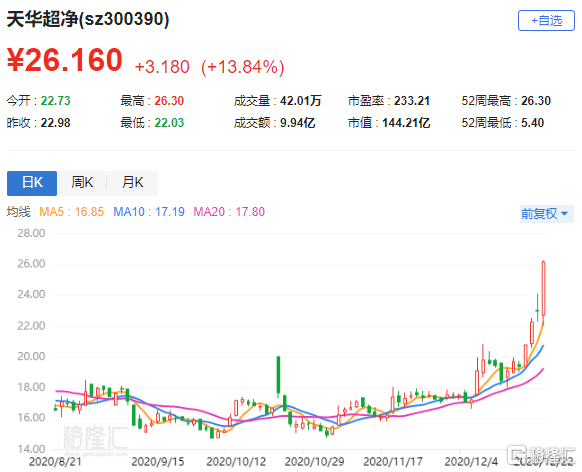The width and height of the screenshot is (582, 472).
Task: Click the 52周最低 value 5.40
Action: (x=532, y=123)
